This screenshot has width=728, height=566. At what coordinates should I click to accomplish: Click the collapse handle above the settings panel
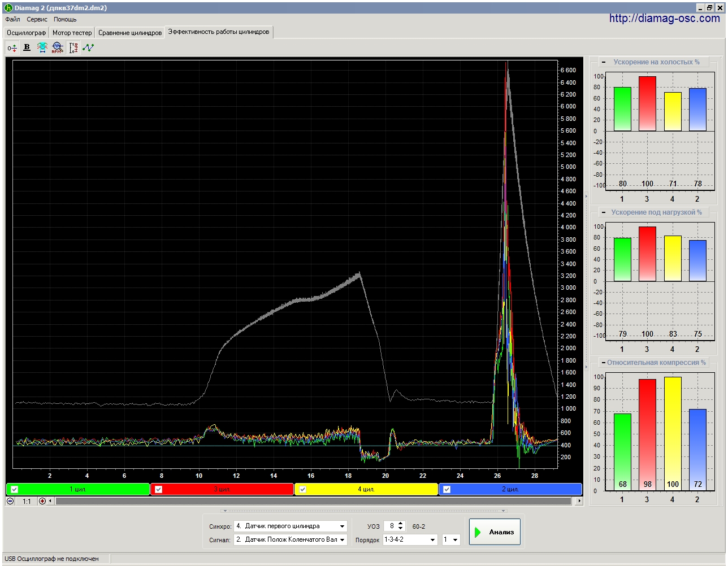tap(364, 511)
